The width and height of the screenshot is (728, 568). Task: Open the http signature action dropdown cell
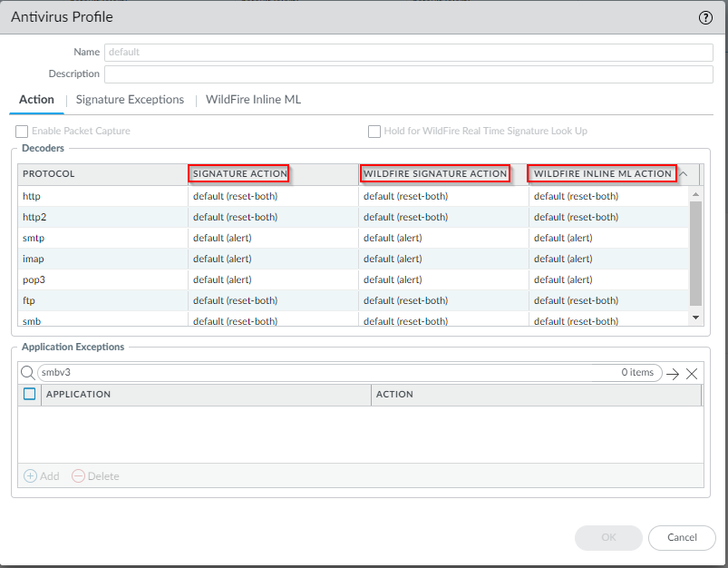273,196
